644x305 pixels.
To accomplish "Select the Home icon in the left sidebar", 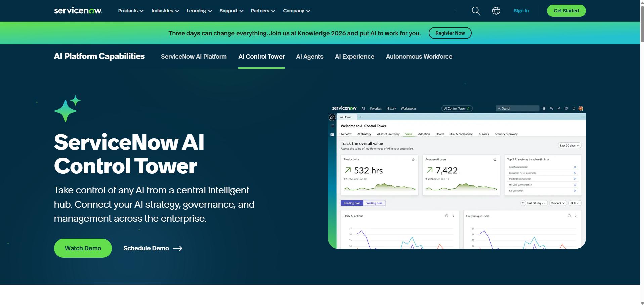I will tap(332, 117).
